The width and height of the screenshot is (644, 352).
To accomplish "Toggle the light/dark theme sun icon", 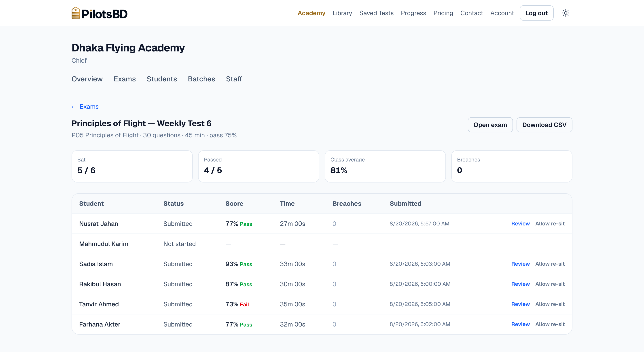I will [x=566, y=13].
